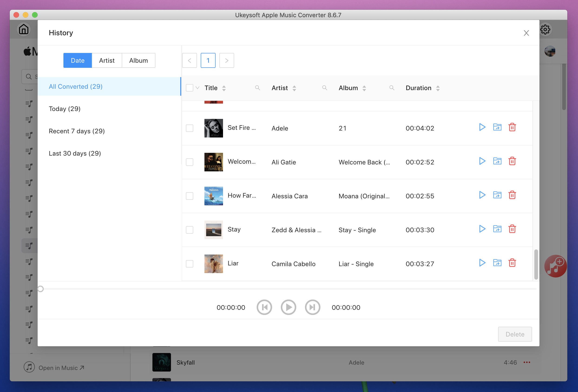Viewport: 578px width, 392px height.
Task: Click the play icon for Liar
Action: (482, 263)
